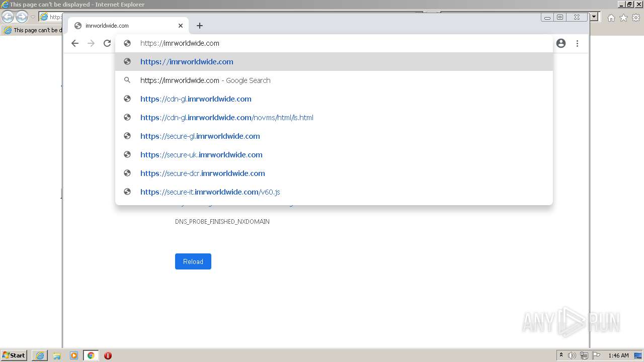Switch to Chrome from the taskbar

(x=91, y=355)
